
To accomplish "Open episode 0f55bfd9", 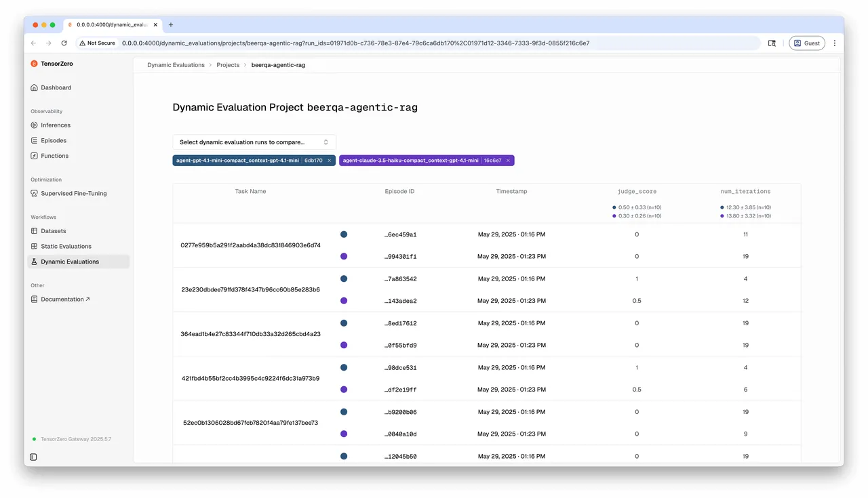I will (401, 346).
